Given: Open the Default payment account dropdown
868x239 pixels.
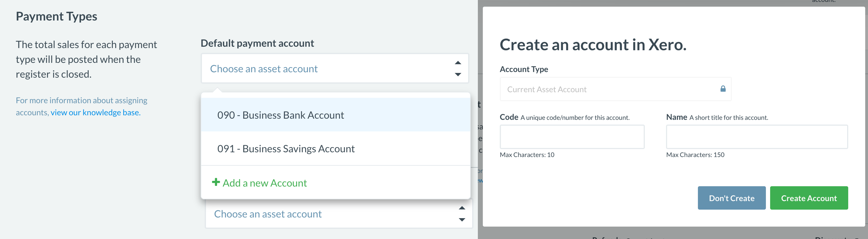Looking at the screenshot, I should coord(335,69).
